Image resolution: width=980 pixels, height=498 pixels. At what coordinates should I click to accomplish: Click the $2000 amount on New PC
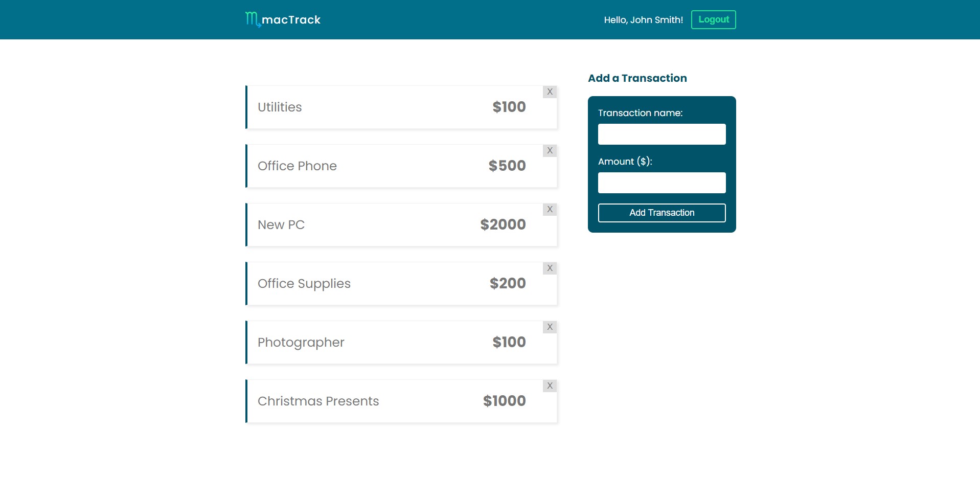point(503,224)
